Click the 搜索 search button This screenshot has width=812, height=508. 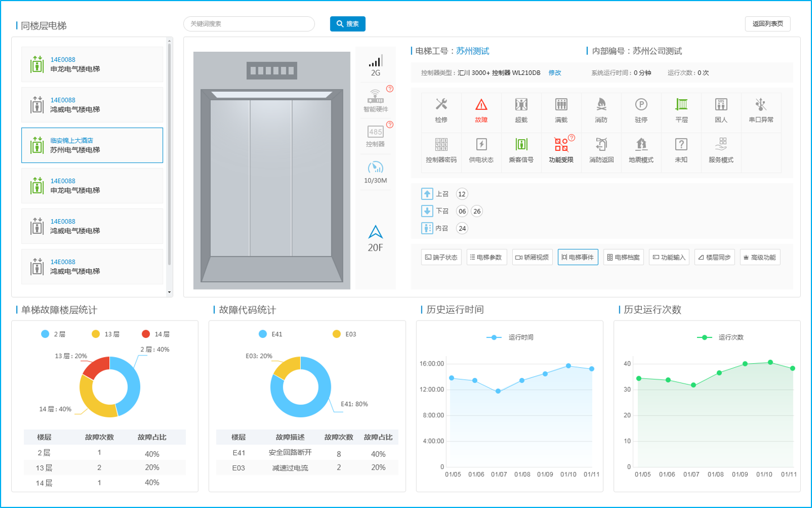click(x=348, y=24)
